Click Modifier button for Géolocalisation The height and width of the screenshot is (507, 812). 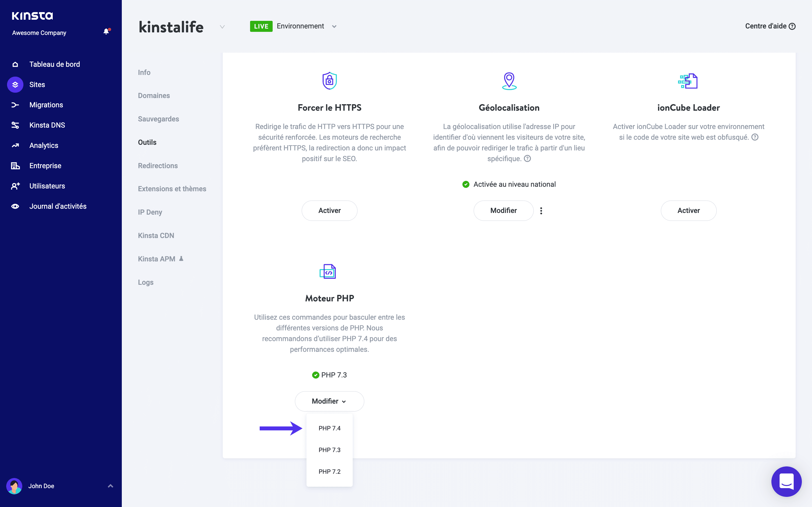click(x=503, y=211)
